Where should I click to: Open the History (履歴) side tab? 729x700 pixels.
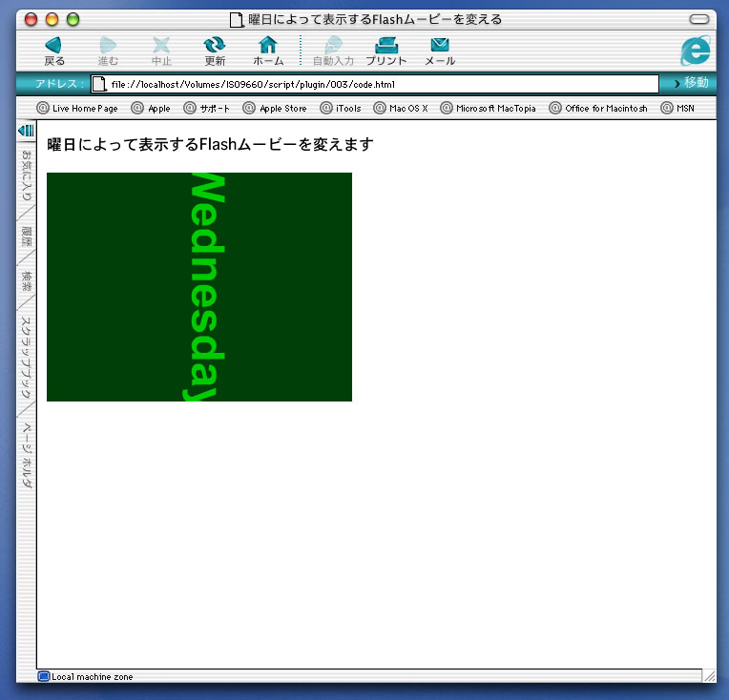(27, 237)
